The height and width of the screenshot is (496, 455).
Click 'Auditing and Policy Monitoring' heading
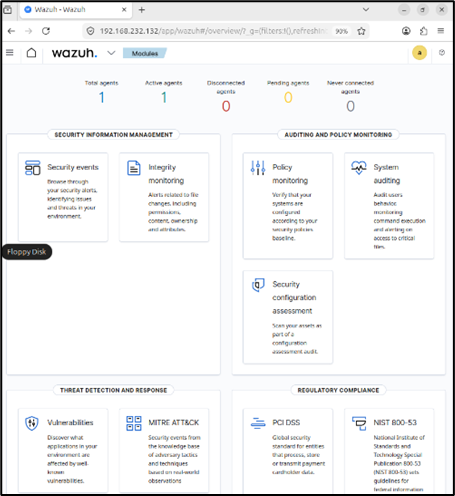click(x=338, y=135)
